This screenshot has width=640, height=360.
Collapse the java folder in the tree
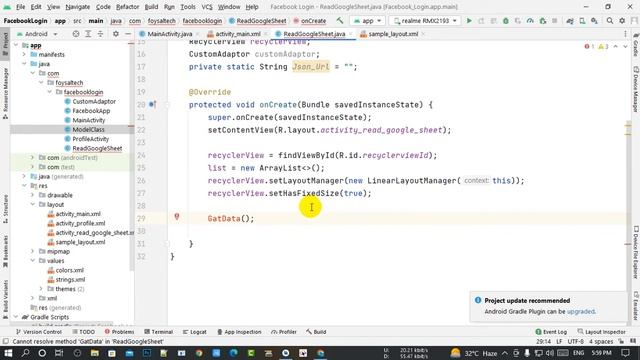24,64
